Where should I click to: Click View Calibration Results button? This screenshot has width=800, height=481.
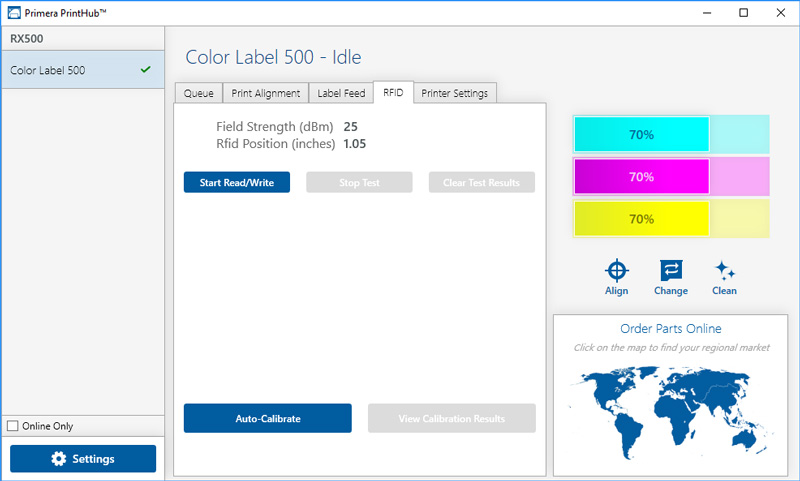452,418
